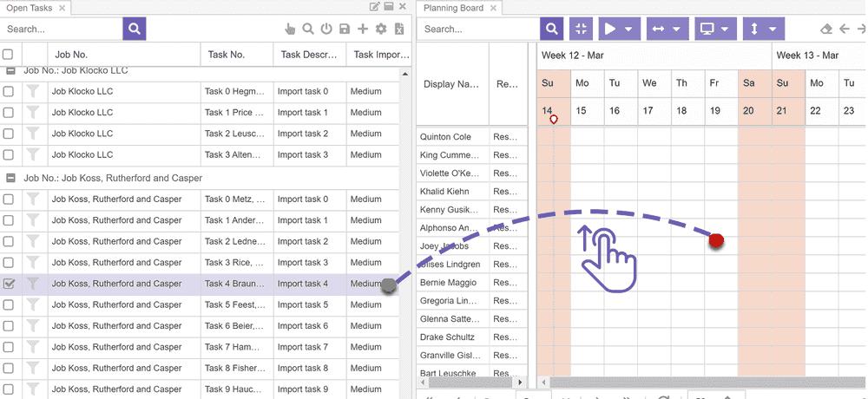This screenshot has width=868, height=399.
Task: Click the pointing hand icon in task toolbar
Action: (290, 29)
